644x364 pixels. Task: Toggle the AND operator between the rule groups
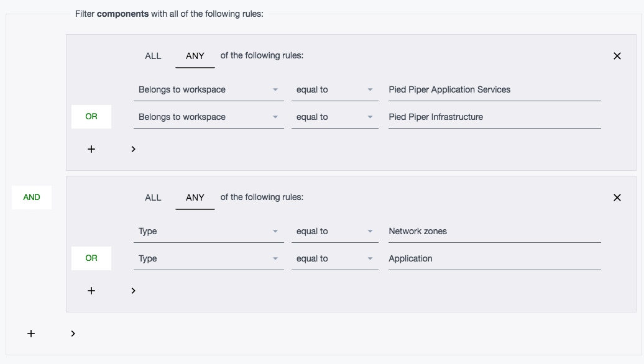(x=31, y=198)
